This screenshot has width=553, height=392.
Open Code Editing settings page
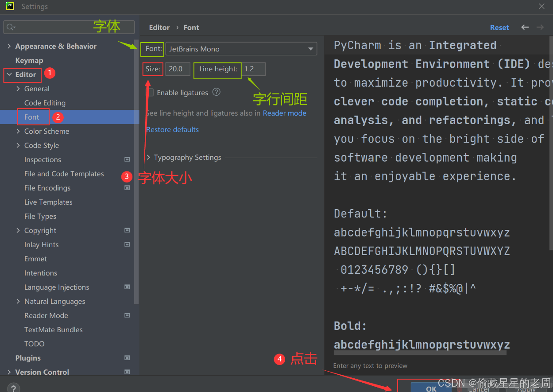point(45,103)
